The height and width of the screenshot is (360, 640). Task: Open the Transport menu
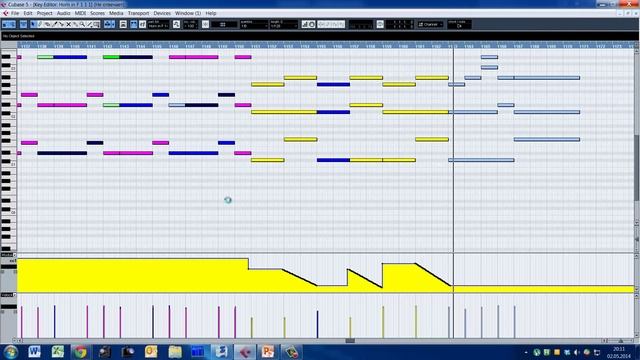[x=138, y=13]
